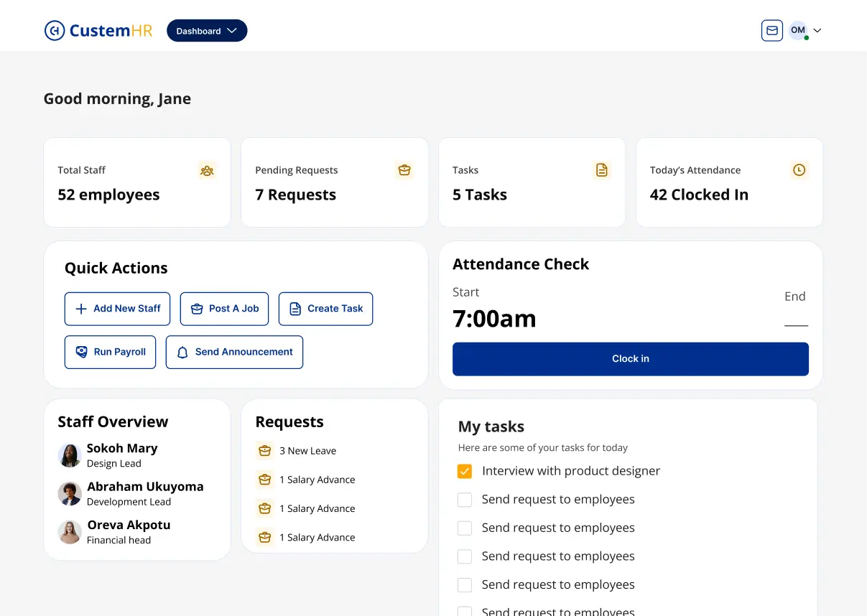867x616 pixels.
Task: Click the Pending Requests briefcase icon
Action: tap(404, 170)
